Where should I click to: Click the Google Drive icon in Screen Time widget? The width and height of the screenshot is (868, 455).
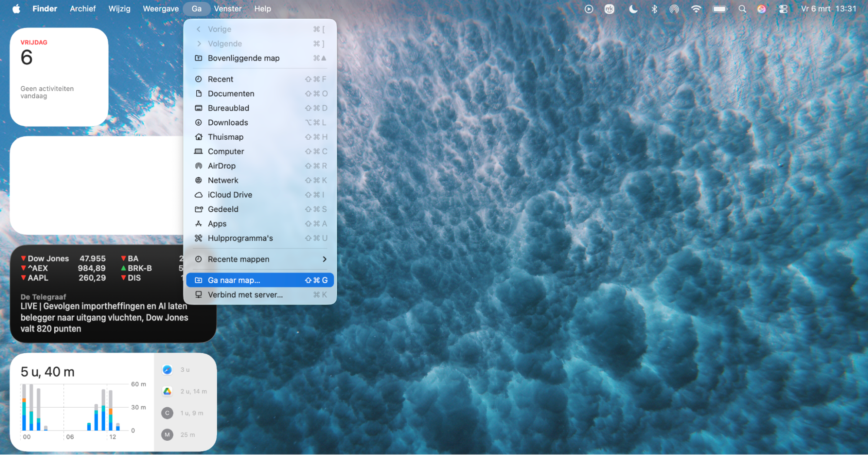point(167,391)
